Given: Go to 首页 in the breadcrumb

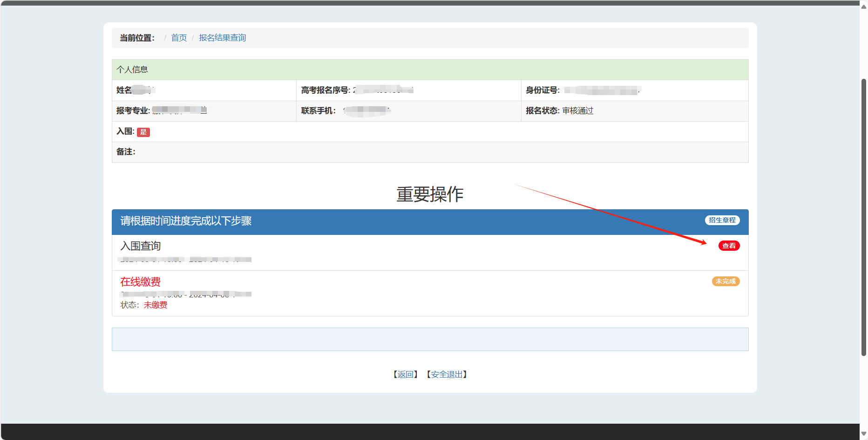Looking at the screenshot, I should point(179,38).
